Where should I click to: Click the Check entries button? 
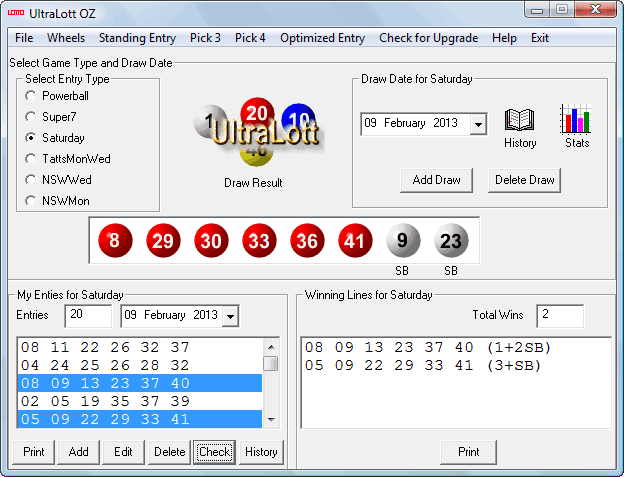[214, 452]
